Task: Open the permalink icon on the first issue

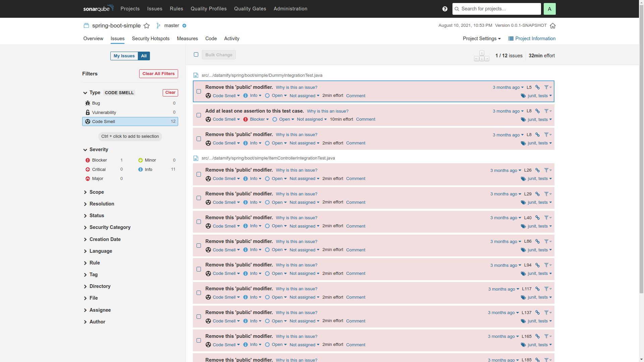Action: coord(537,87)
